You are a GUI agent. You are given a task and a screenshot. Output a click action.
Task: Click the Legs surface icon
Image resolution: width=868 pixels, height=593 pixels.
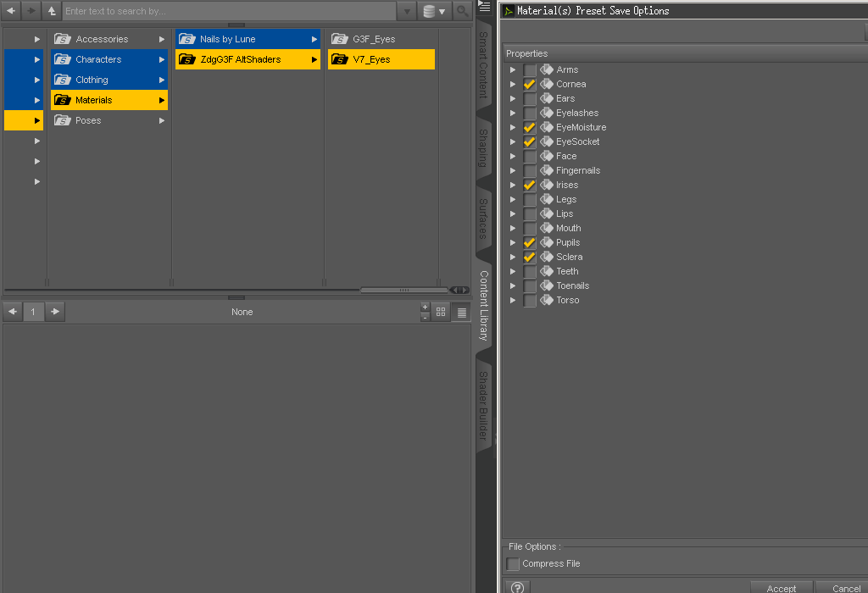pos(547,199)
